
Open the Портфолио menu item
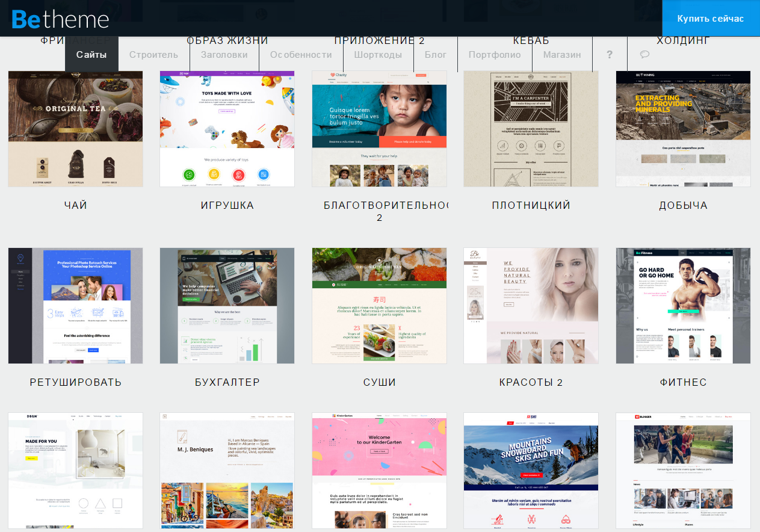point(495,55)
